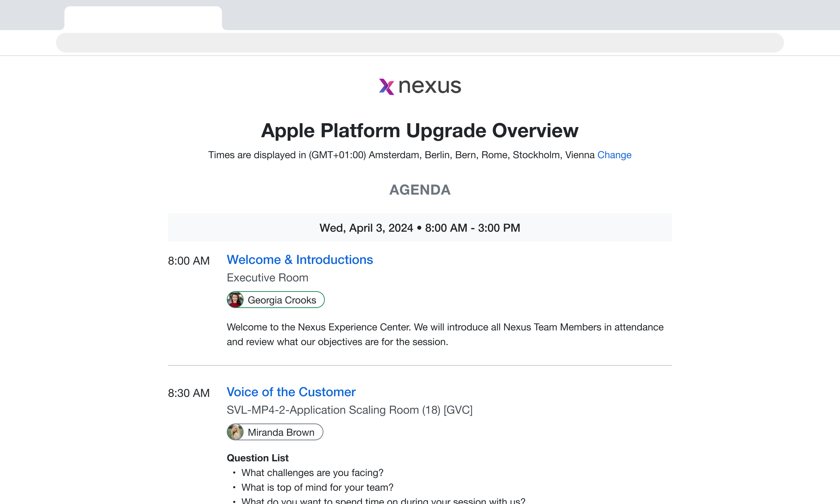The image size is (840, 504).
Task: Click the SVL-MP4-2-Application Scaling Room location
Action: point(349,410)
